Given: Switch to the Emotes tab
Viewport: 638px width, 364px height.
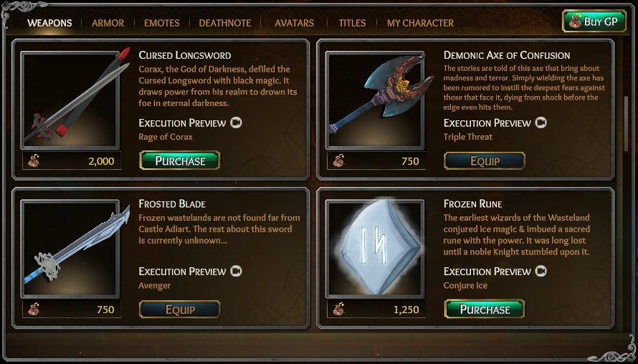Looking at the screenshot, I should pyautogui.click(x=161, y=23).
